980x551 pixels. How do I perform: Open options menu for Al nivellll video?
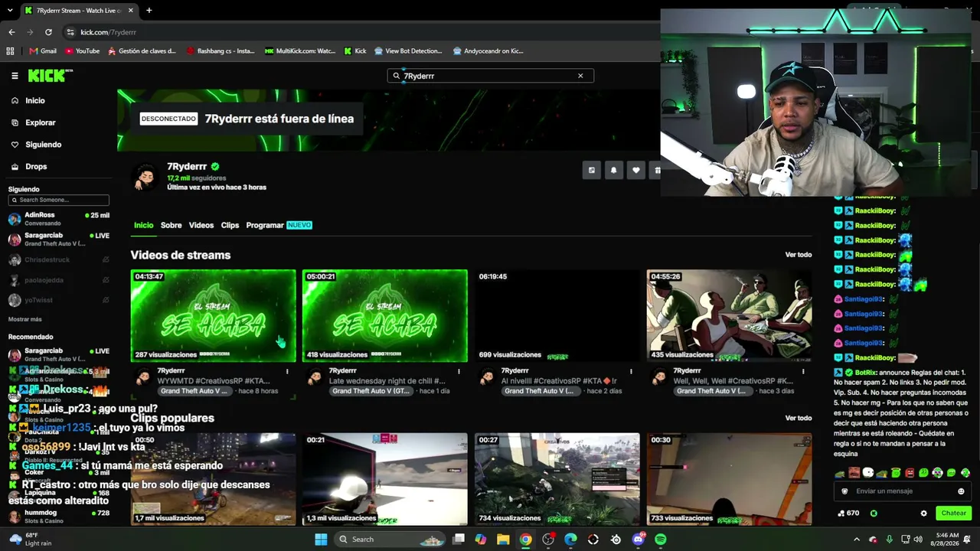[631, 371]
